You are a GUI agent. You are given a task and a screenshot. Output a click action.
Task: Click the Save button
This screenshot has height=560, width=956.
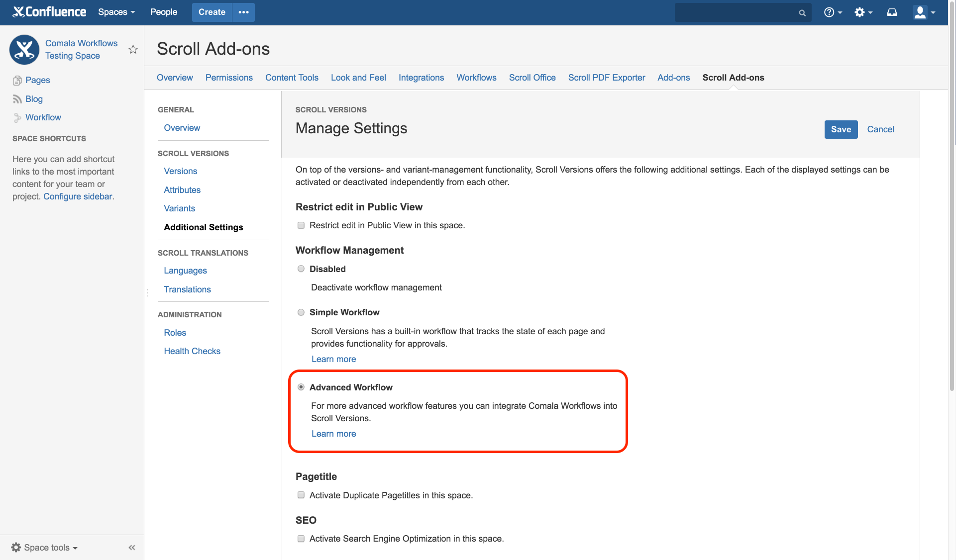(x=841, y=129)
